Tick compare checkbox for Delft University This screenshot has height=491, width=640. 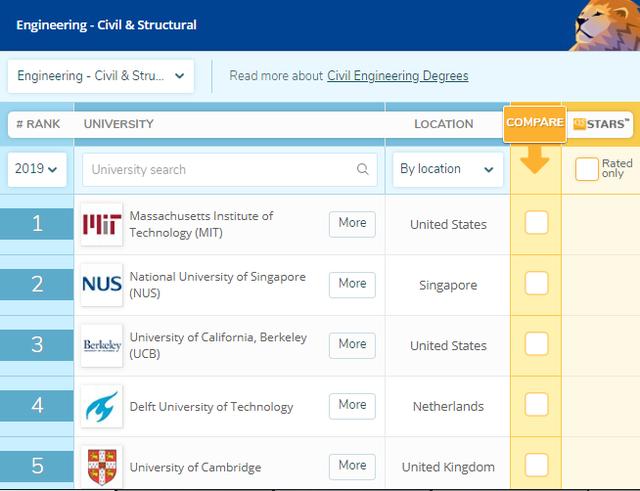(537, 405)
